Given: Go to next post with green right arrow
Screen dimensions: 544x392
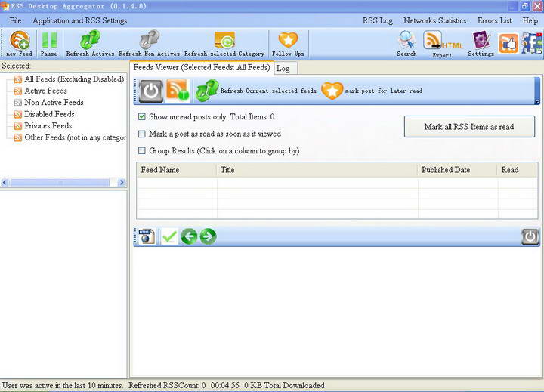Looking at the screenshot, I should point(208,236).
